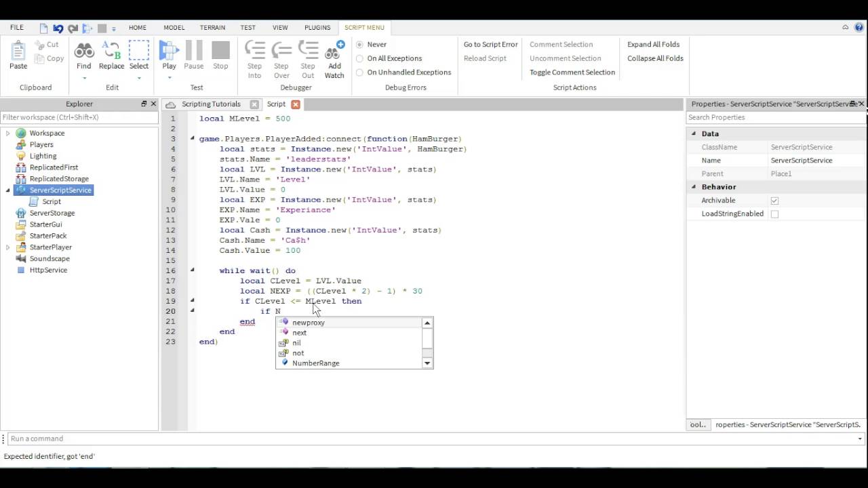Select StarterGui in Explorer
The image size is (868, 488).
pos(45,224)
